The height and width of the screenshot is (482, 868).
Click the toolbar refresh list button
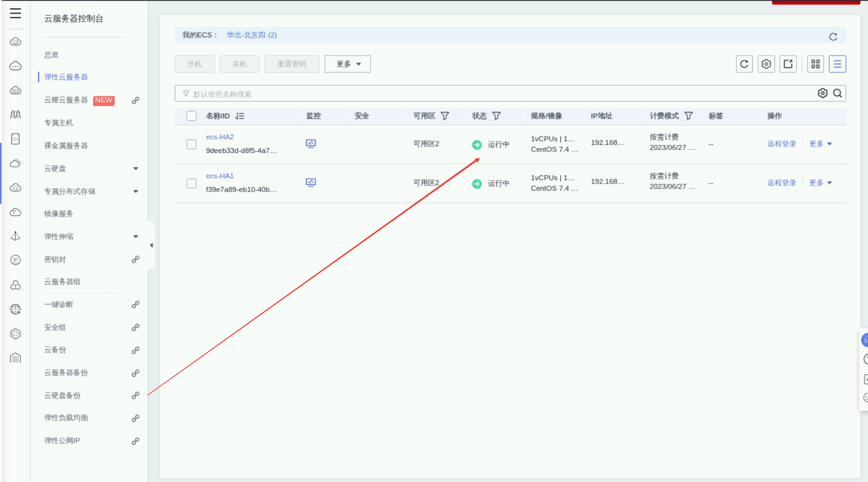(744, 64)
